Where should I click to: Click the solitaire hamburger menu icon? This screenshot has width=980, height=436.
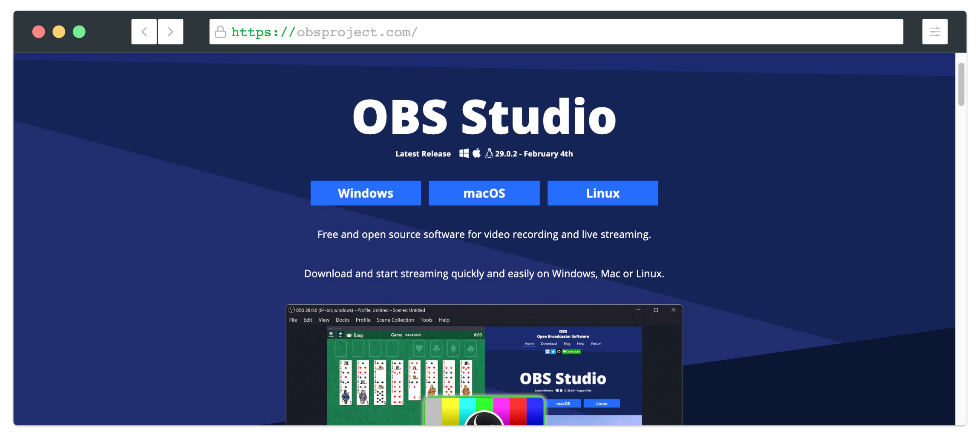click(x=331, y=335)
